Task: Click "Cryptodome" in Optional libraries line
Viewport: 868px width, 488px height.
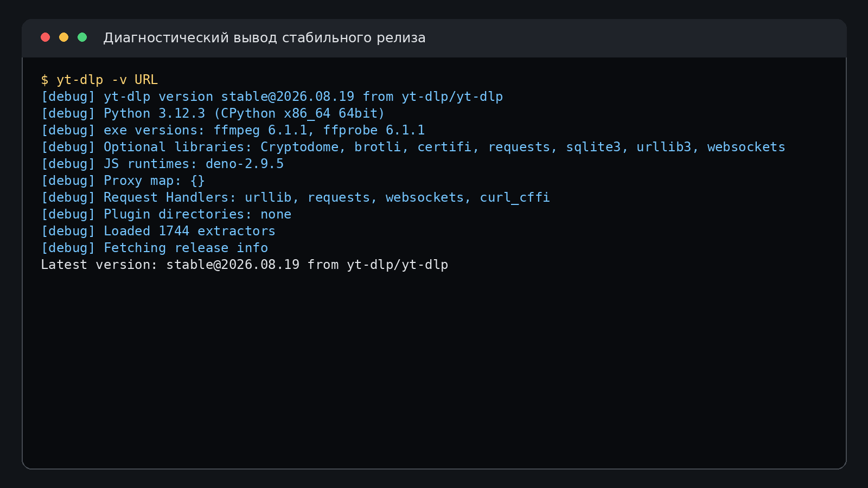Action: (299, 147)
